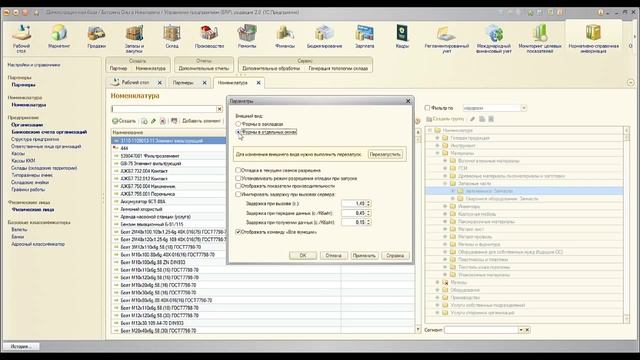Click the delete-mark icon in Номенклатура toolbar
The width and height of the screenshot is (640, 360).
162,121
